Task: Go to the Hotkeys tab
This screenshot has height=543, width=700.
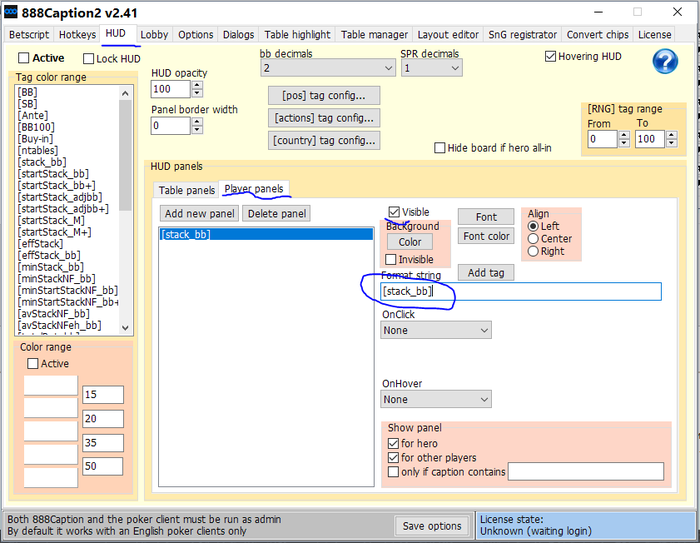Action: click(x=77, y=34)
